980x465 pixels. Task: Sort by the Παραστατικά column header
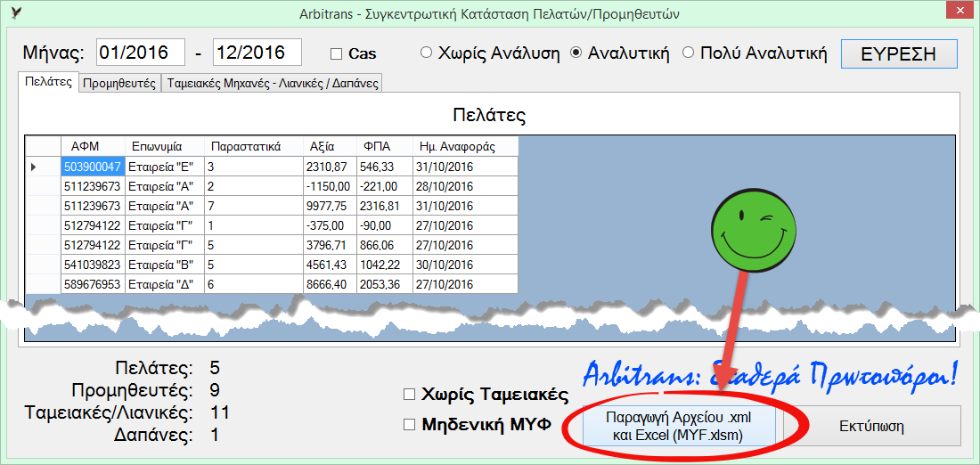[254, 147]
